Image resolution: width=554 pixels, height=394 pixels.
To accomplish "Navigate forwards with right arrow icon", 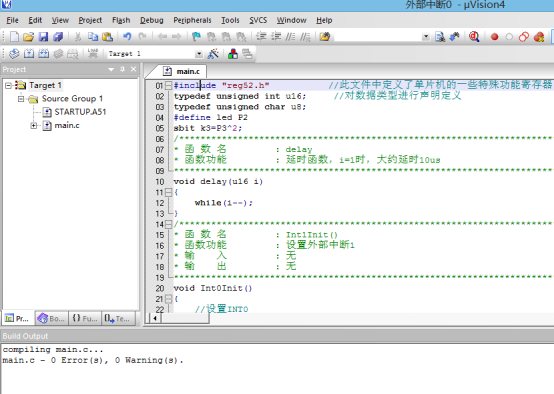I will pyautogui.click(x=176, y=37).
